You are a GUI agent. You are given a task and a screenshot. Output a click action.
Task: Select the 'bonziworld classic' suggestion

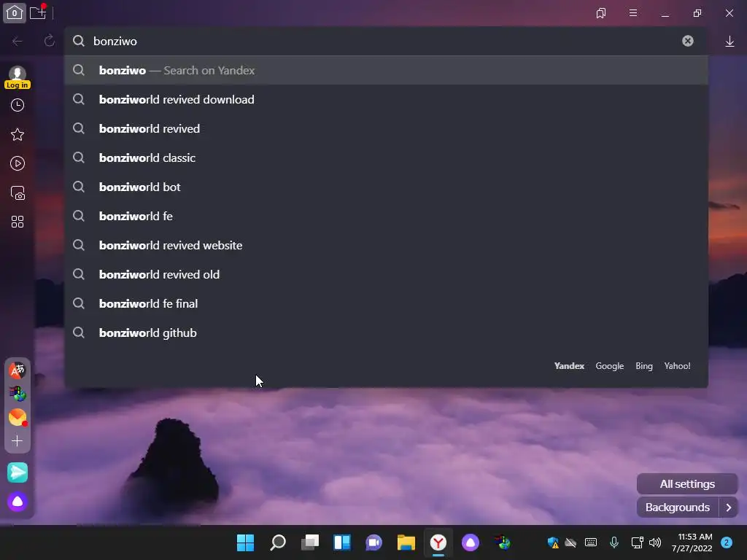click(x=387, y=157)
